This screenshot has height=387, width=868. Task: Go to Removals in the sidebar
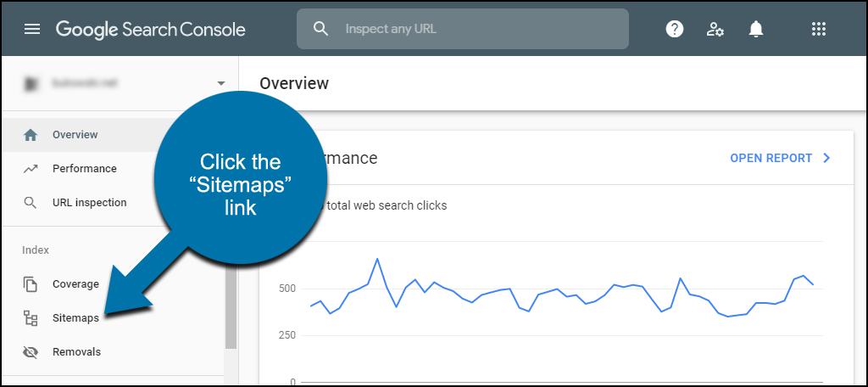tap(76, 352)
